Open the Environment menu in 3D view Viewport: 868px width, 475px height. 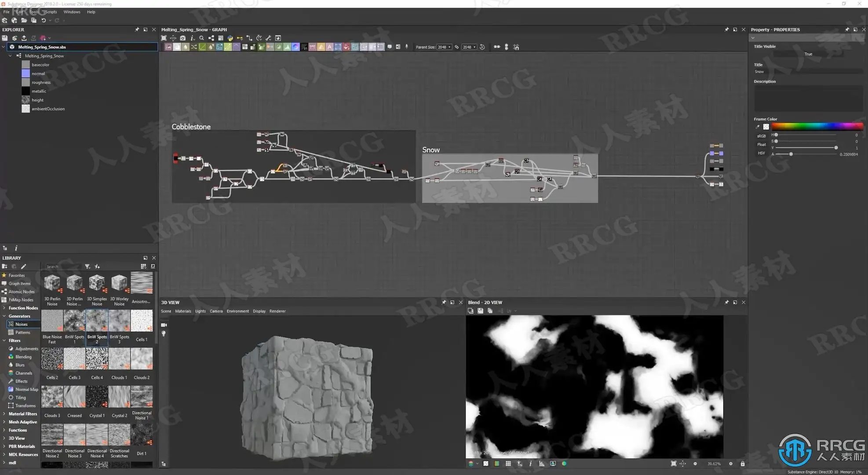(237, 311)
